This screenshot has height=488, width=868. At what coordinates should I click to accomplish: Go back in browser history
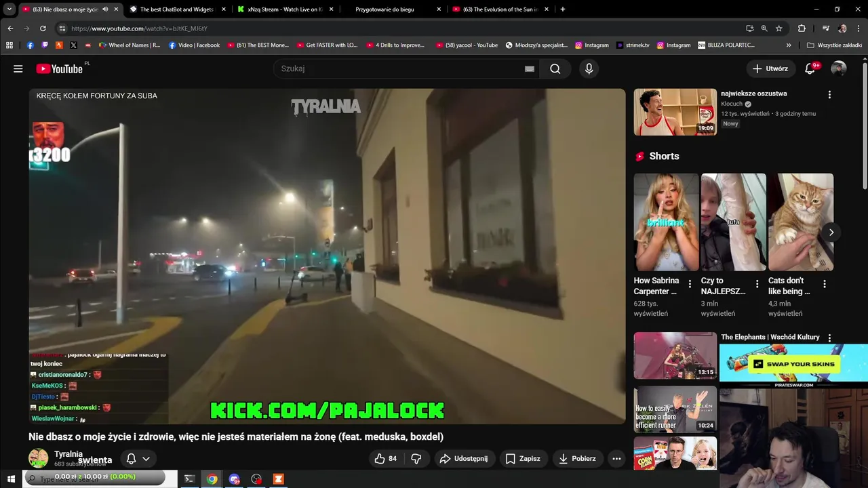[10, 28]
